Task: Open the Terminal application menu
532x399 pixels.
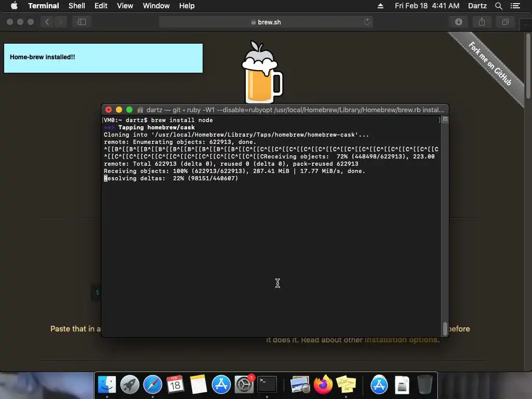Action: click(x=44, y=6)
